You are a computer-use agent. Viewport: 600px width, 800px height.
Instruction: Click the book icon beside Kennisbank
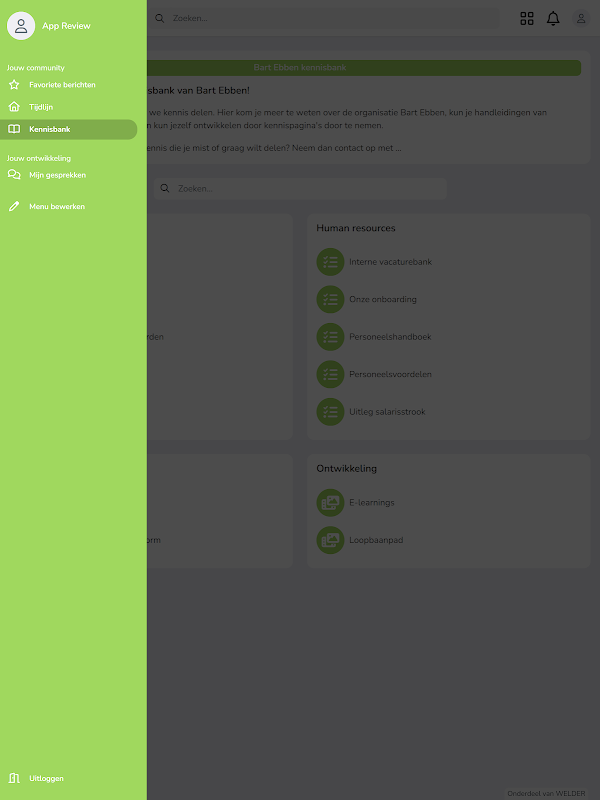(14, 129)
